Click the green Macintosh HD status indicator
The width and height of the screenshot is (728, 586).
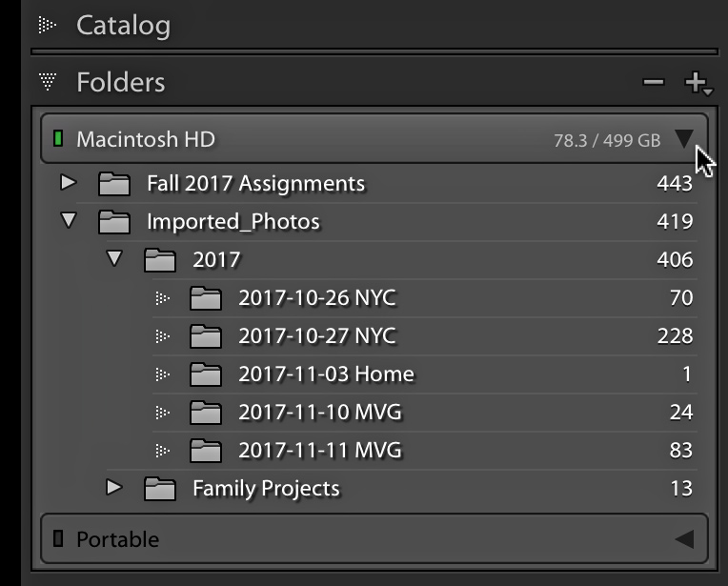coord(58,138)
